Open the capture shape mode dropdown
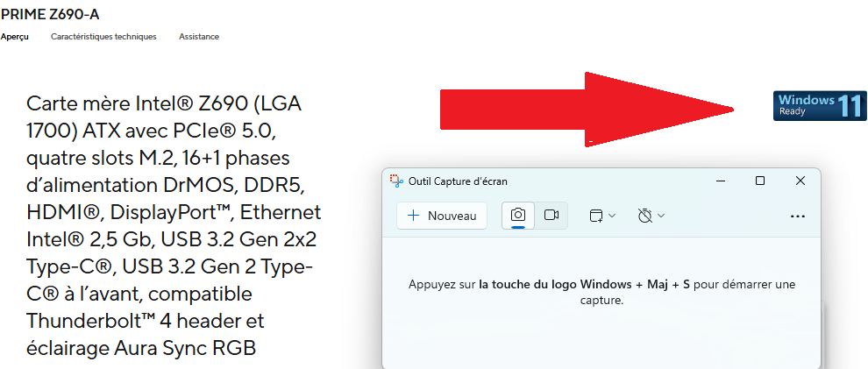 [x=602, y=216]
